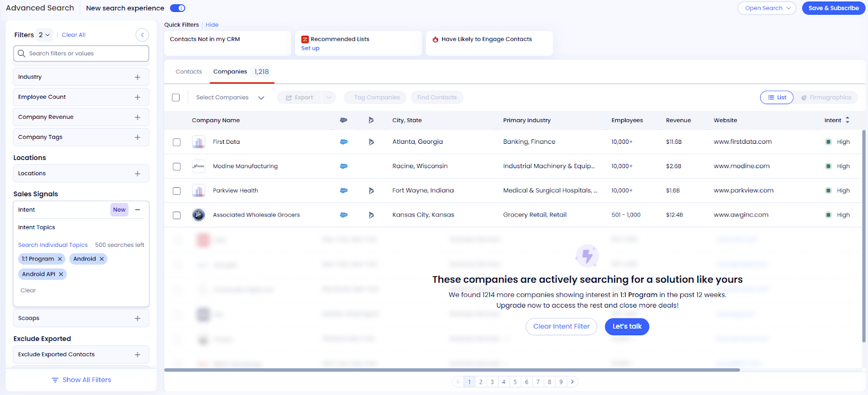Viewport: 868px width, 395px height.
Task: Click the Salesforce icon in the Parkview Health row
Action: (x=343, y=190)
